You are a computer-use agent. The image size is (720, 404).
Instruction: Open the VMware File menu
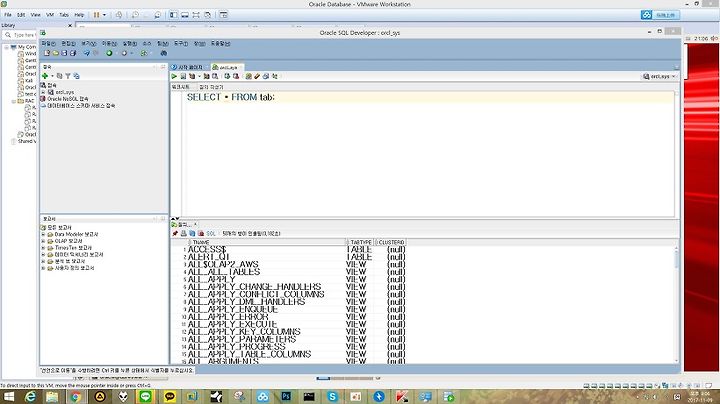click(8, 15)
